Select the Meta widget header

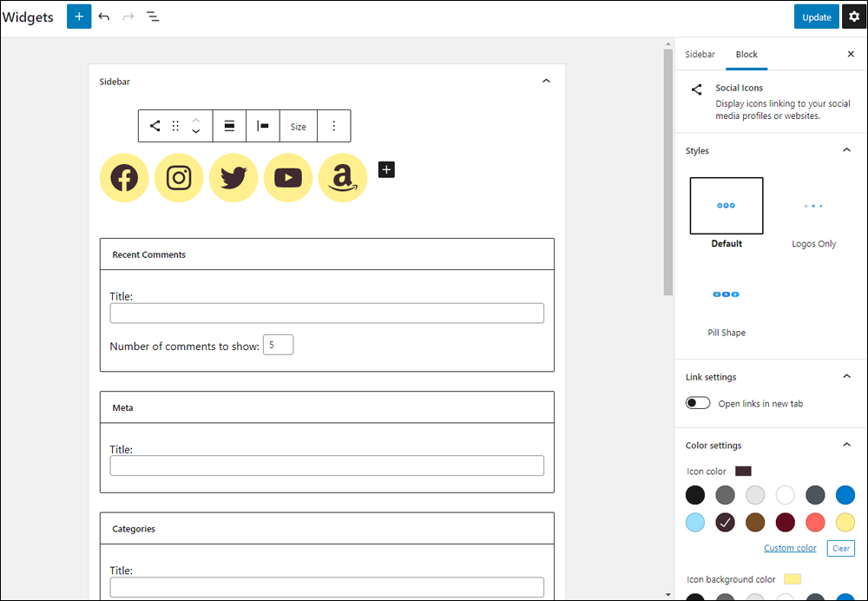coord(326,407)
